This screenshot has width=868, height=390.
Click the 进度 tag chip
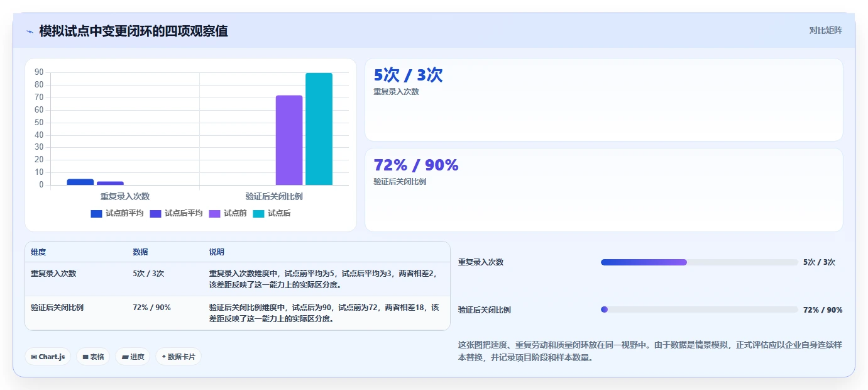(133, 357)
